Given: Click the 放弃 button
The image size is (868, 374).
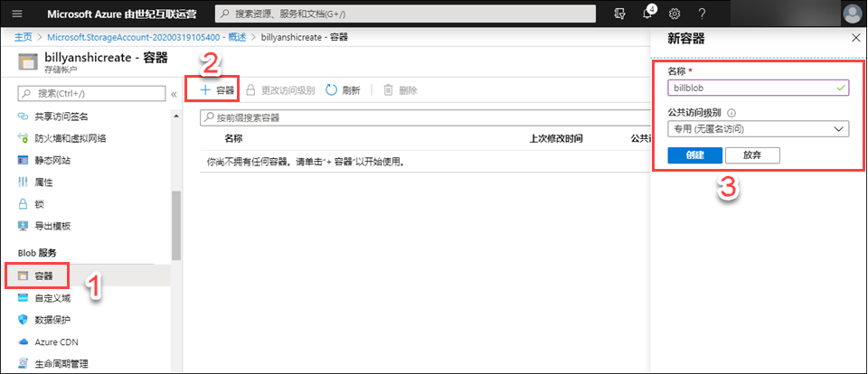Looking at the screenshot, I should pos(752,155).
